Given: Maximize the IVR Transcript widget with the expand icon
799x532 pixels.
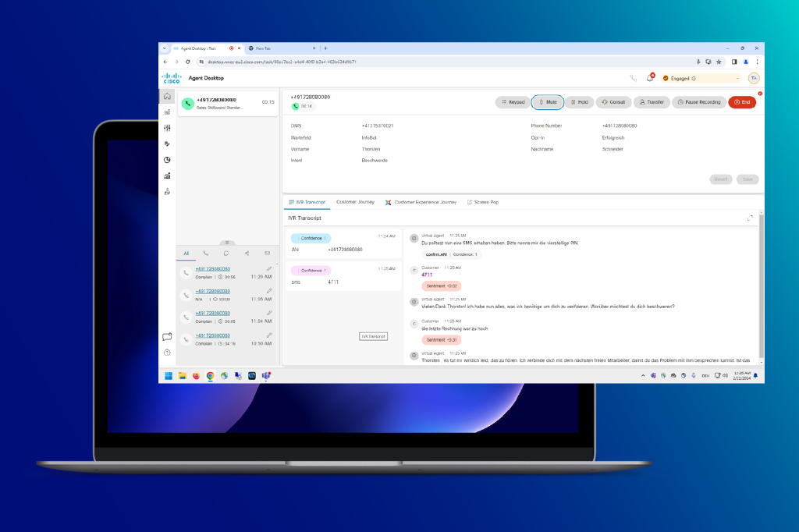Looking at the screenshot, I should 750,218.
